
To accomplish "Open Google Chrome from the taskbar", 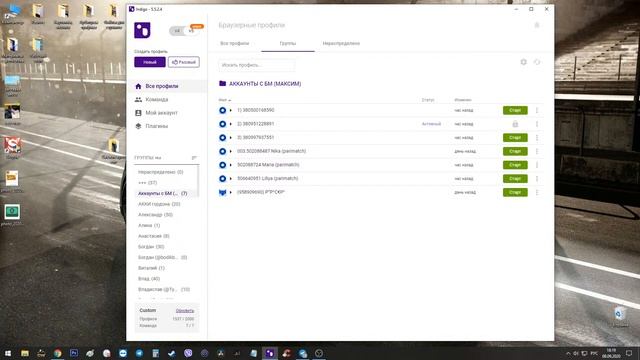I will click(x=58, y=353).
